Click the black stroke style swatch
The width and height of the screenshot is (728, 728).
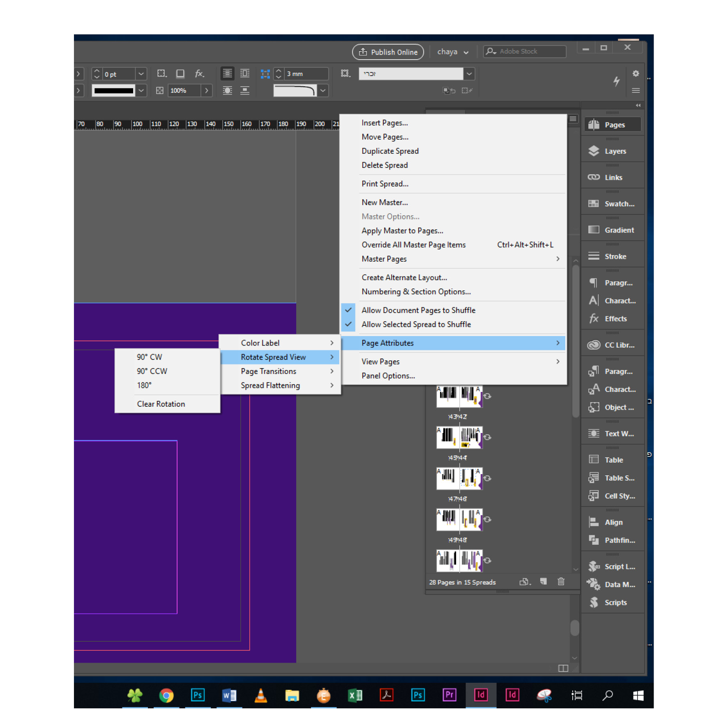(113, 91)
